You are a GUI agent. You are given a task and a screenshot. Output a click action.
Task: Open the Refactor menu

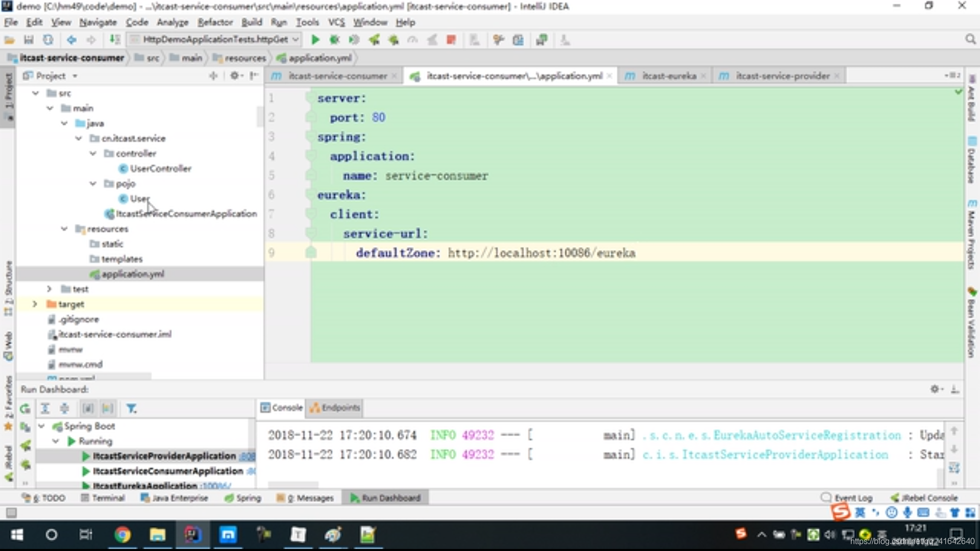215,22
